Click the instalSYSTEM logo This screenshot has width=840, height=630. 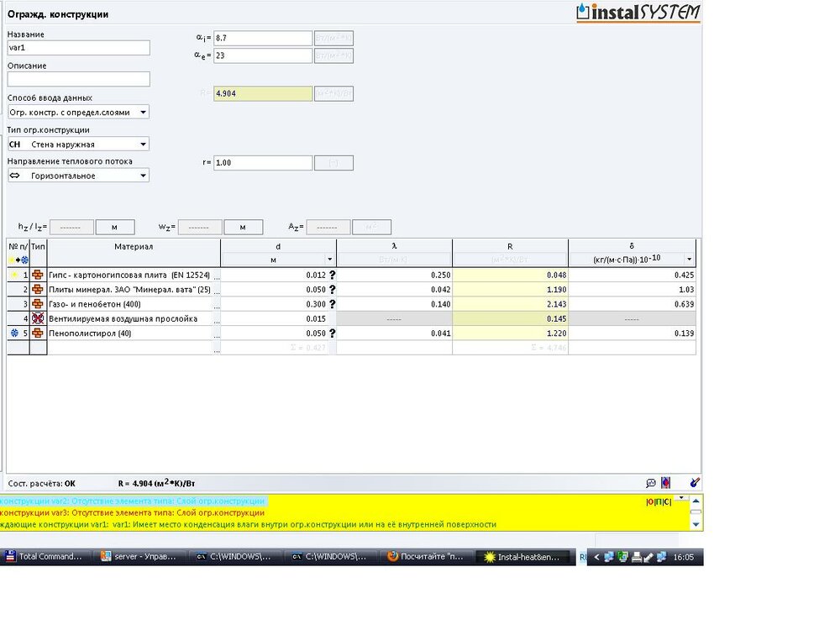click(638, 13)
